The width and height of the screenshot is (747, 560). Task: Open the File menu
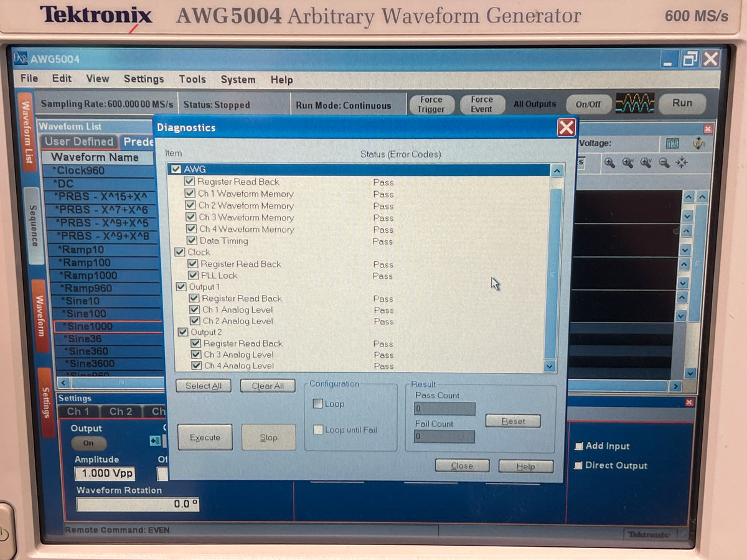[x=29, y=78]
